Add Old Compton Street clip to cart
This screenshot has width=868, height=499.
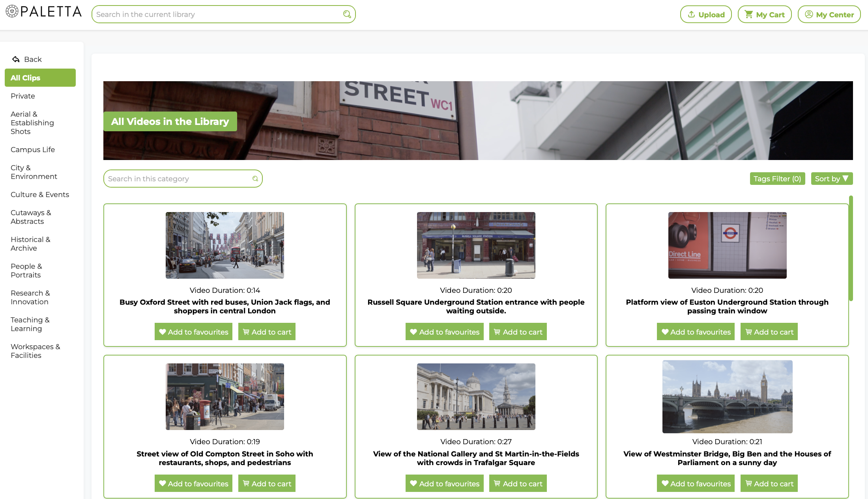[x=267, y=484]
